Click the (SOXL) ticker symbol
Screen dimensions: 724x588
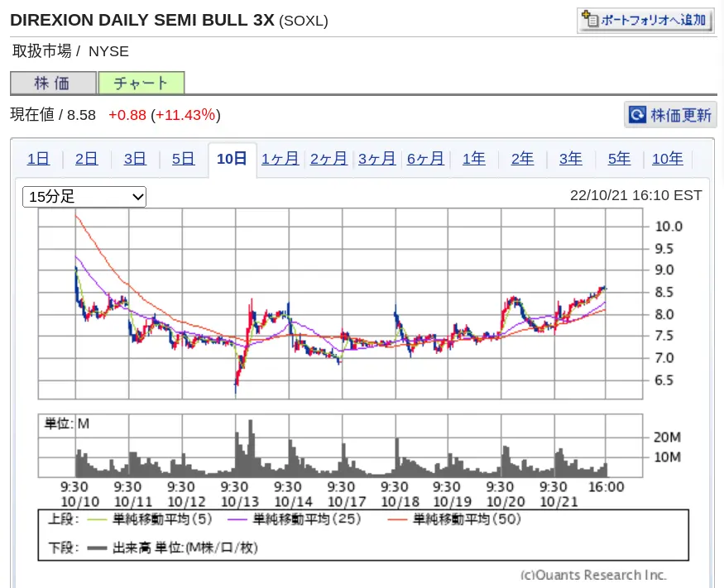[x=304, y=22]
